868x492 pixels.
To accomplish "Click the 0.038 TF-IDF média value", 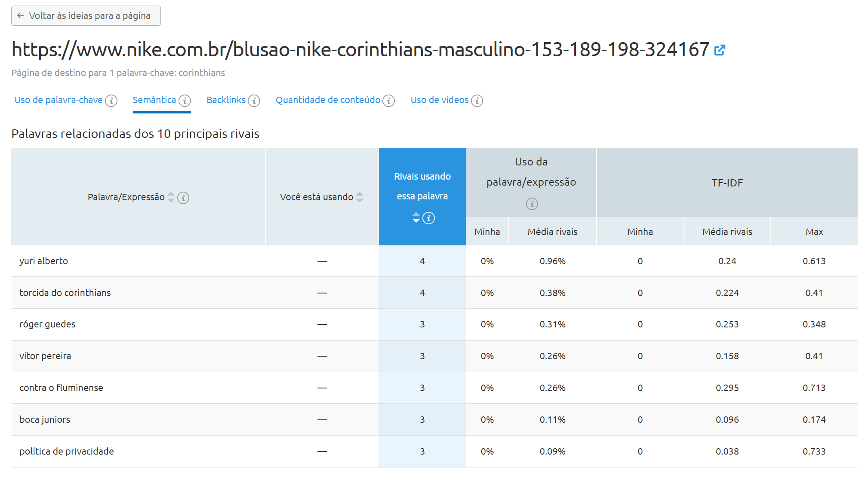I will click(x=727, y=452).
